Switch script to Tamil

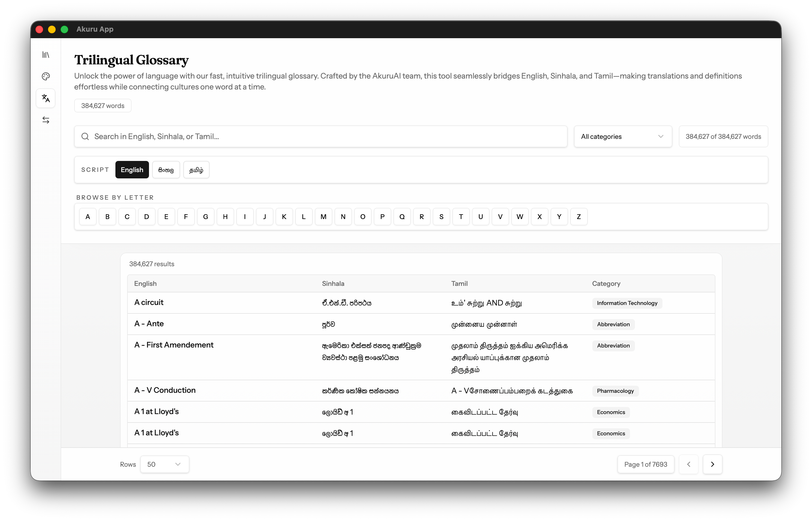[x=196, y=170]
